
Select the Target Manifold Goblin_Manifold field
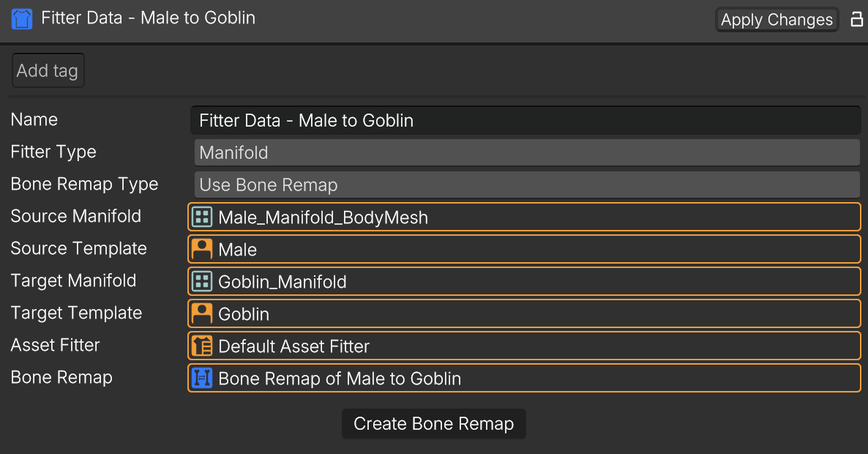[x=524, y=281]
